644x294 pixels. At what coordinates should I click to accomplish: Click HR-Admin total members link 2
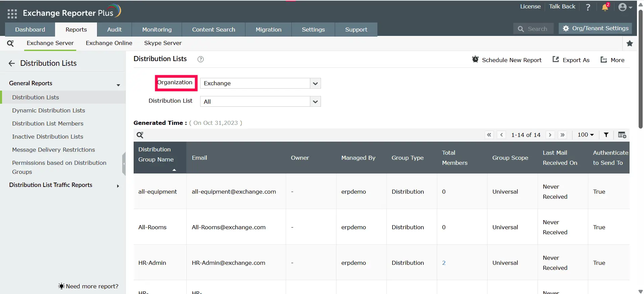(444, 263)
